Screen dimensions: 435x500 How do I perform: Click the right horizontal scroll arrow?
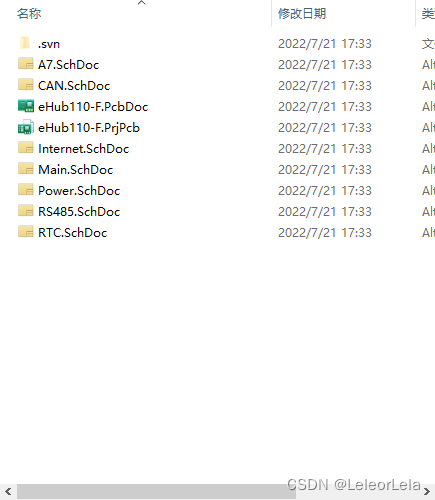pos(427,491)
